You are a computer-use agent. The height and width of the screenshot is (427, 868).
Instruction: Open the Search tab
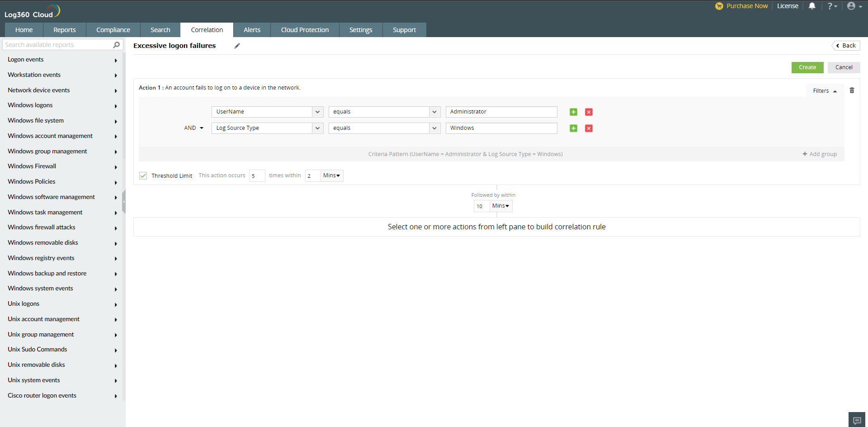tap(160, 30)
